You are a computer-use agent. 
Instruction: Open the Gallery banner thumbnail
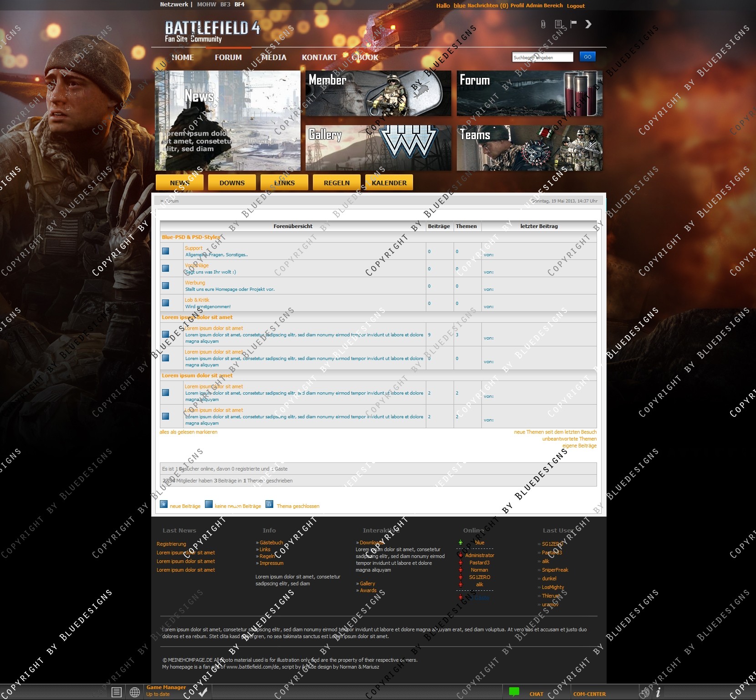coord(378,148)
